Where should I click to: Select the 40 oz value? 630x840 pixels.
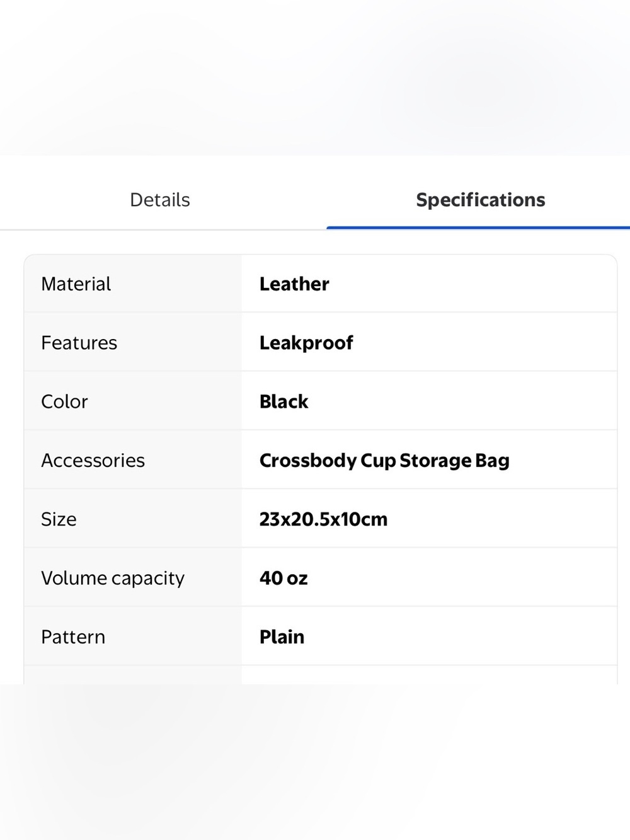coord(283,578)
